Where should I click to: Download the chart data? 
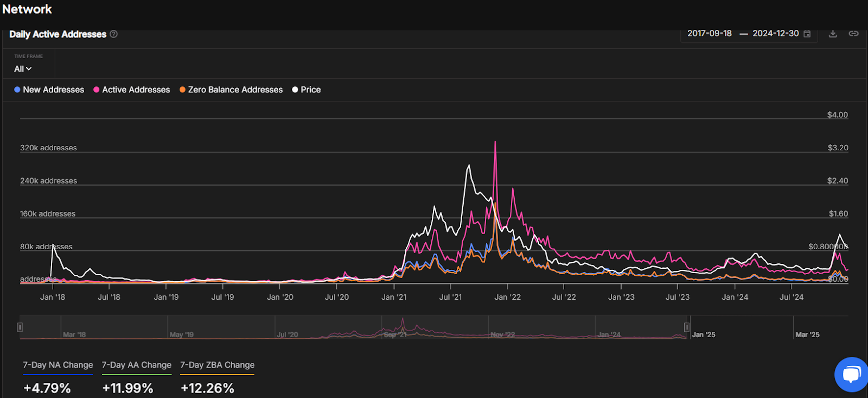[x=833, y=34]
